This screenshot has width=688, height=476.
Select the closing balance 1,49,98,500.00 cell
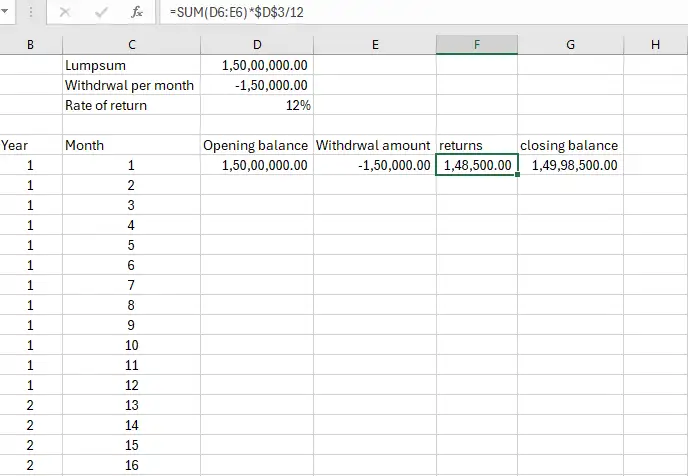pyautogui.click(x=570, y=165)
